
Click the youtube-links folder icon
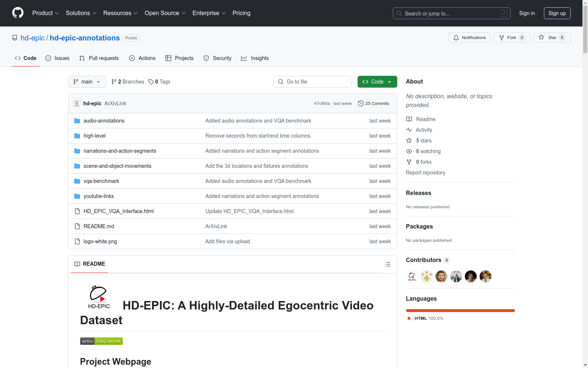tap(77, 196)
